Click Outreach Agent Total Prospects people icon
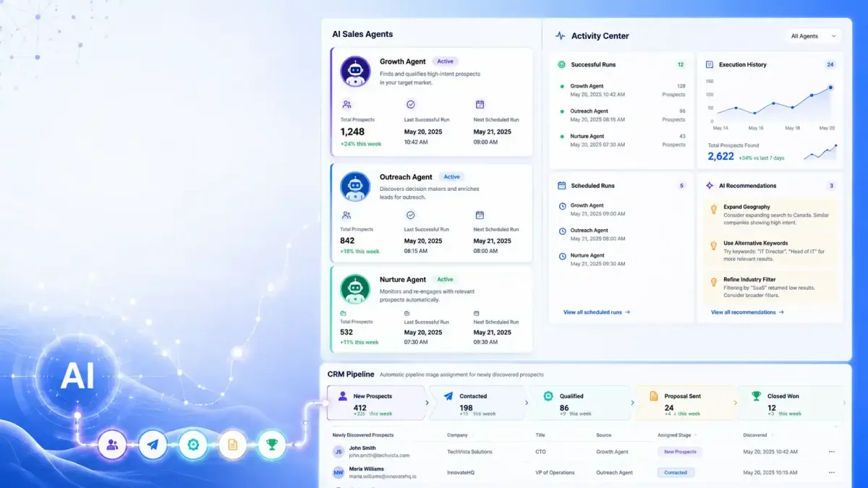The width and height of the screenshot is (868, 488). 346,215
